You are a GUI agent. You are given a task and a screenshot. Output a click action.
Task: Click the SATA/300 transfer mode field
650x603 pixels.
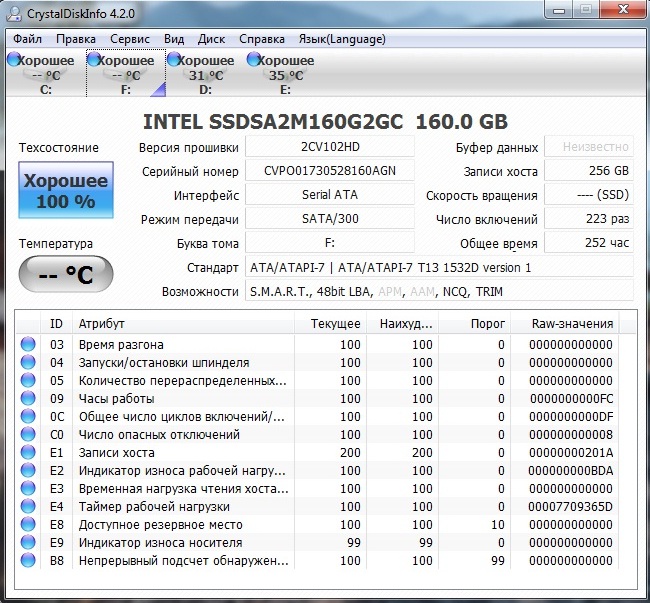tap(330, 219)
